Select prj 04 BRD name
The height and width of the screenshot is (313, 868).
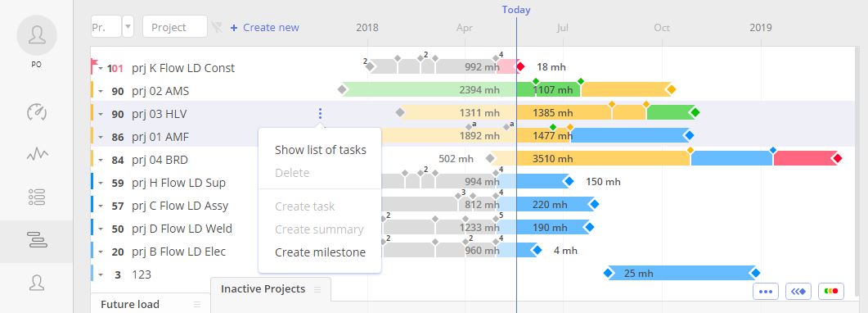pyautogui.click(x=160, y=160)
